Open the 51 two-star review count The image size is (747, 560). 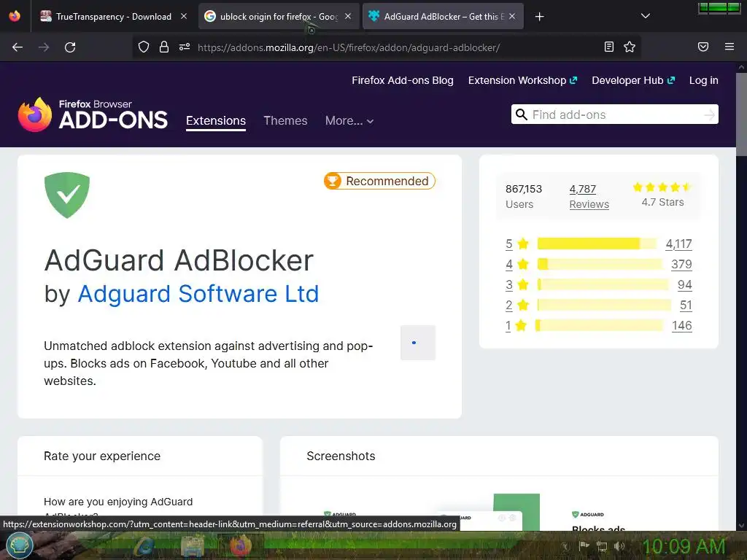(x=686, y=306)
